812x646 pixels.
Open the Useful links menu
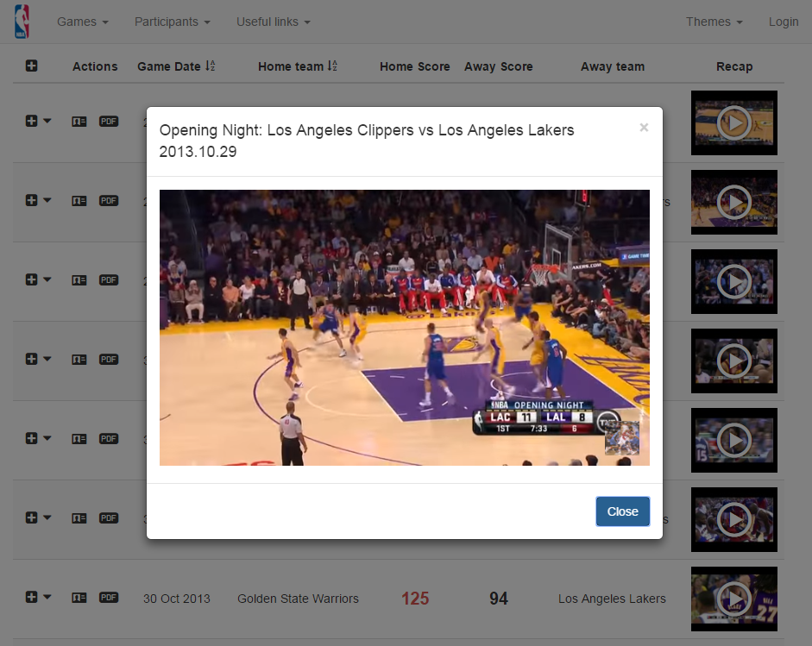coord(273,22)
